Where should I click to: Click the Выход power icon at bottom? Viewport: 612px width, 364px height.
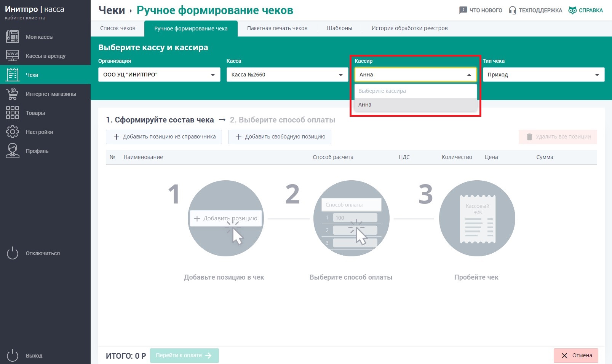[x=13, y=355]
